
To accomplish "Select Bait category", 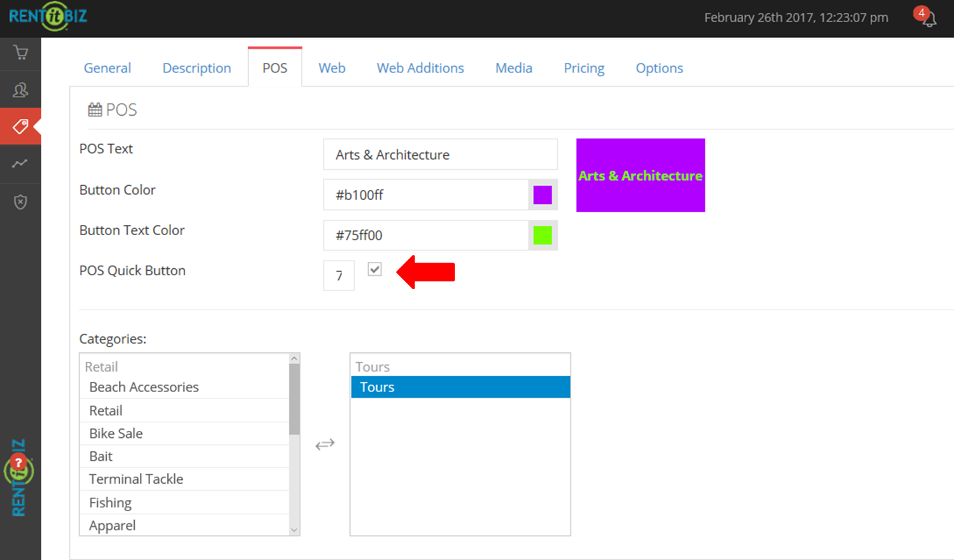I will (184, 456).
